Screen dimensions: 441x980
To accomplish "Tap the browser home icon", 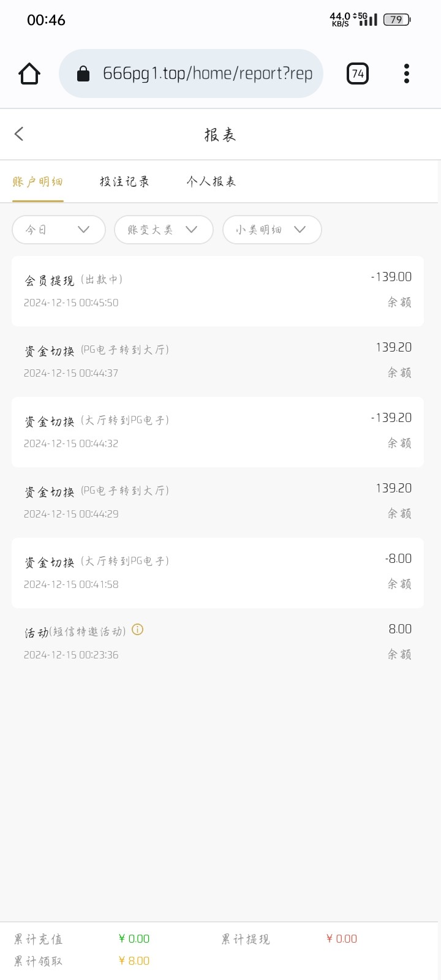I will [29, 74].
